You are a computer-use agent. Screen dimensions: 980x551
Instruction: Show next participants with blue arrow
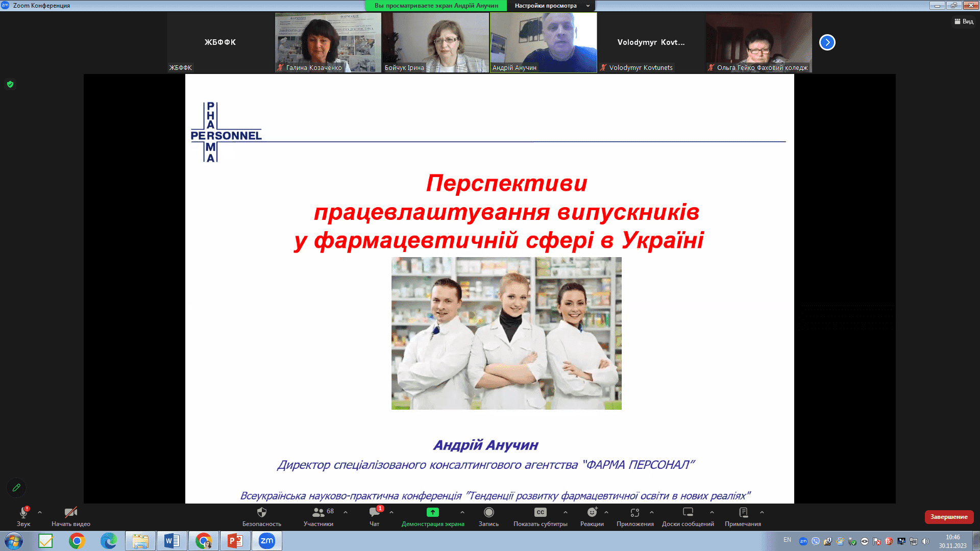pos(827,42)
